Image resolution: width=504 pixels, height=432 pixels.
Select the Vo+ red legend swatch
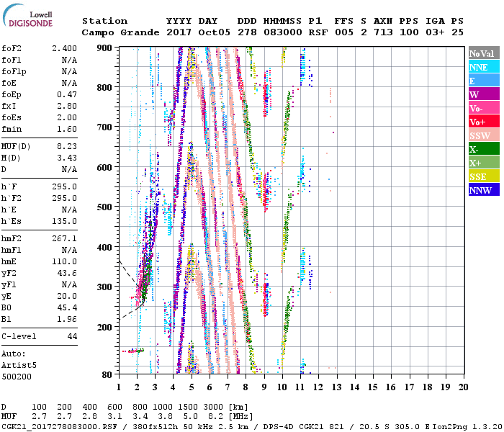(x=484, y=122)
